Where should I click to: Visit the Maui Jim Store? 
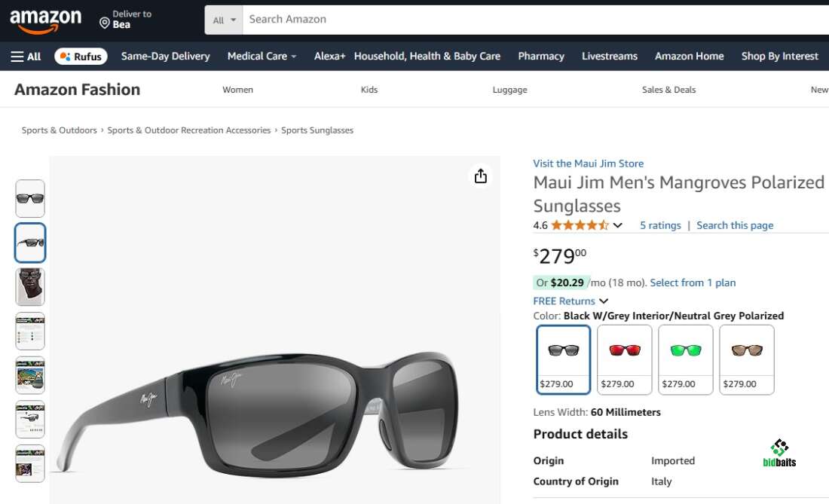588,163
